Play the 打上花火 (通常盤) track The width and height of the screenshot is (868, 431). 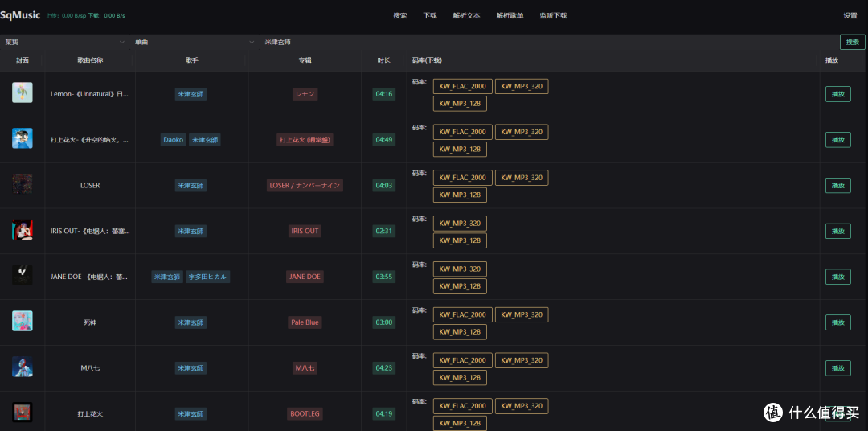click(838, 140)
